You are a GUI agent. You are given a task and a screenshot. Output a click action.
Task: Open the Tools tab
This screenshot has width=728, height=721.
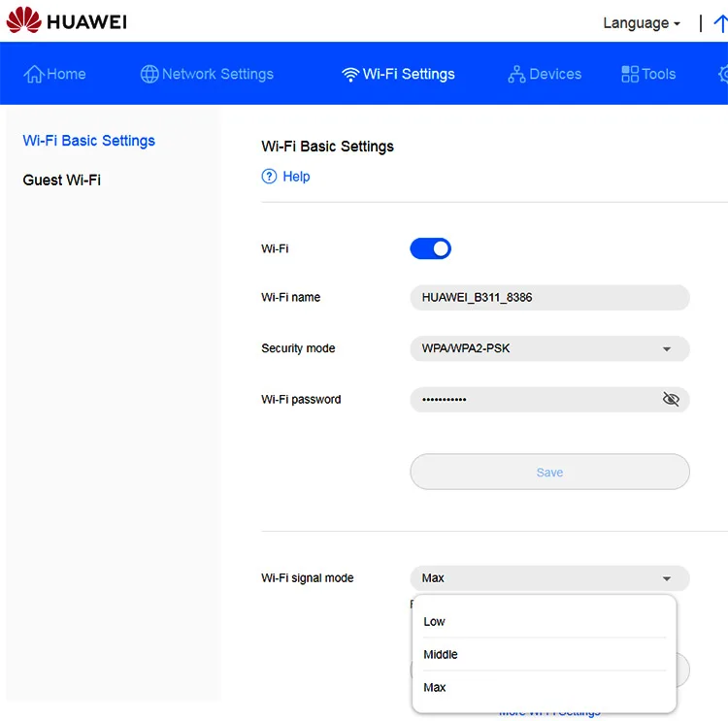tap(647, 74)
